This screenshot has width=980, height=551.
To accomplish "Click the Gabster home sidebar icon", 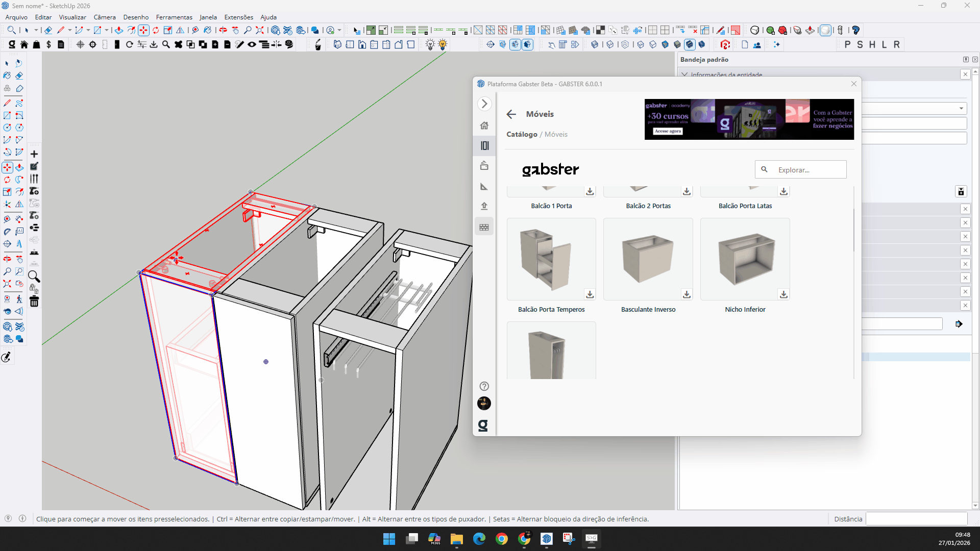I will click(x=484, y=126).
